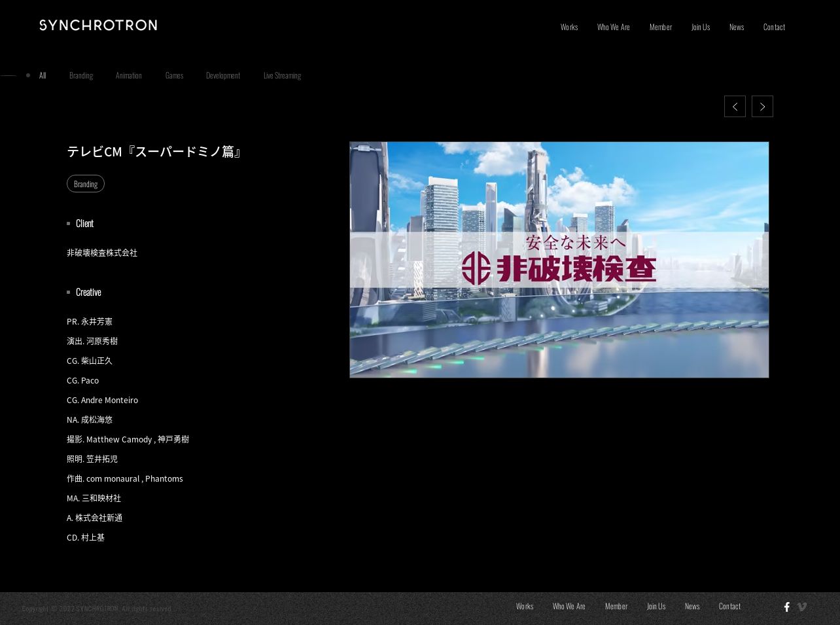Click credit CG. Paco

coord(83,380)
